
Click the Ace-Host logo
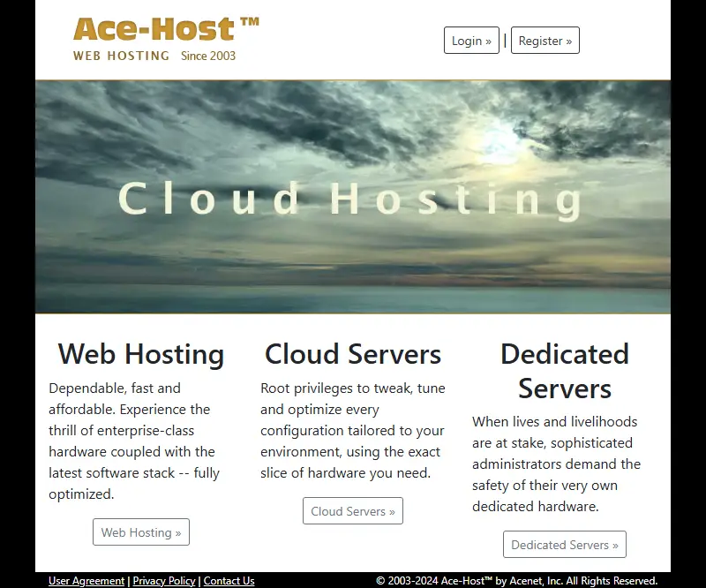166,39
